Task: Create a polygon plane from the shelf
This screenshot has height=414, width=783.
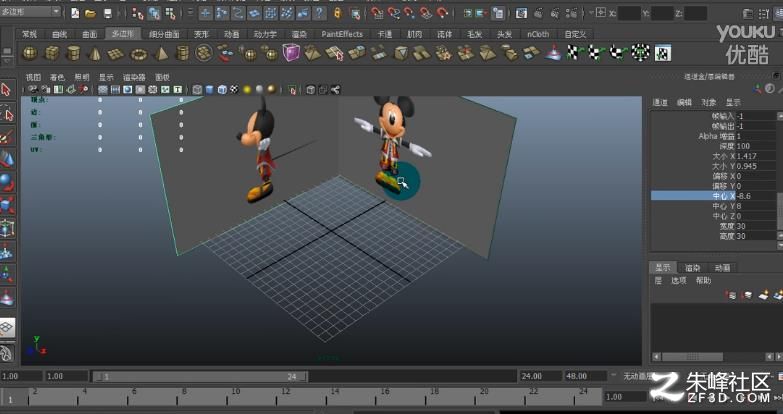Action: [116, 53]
